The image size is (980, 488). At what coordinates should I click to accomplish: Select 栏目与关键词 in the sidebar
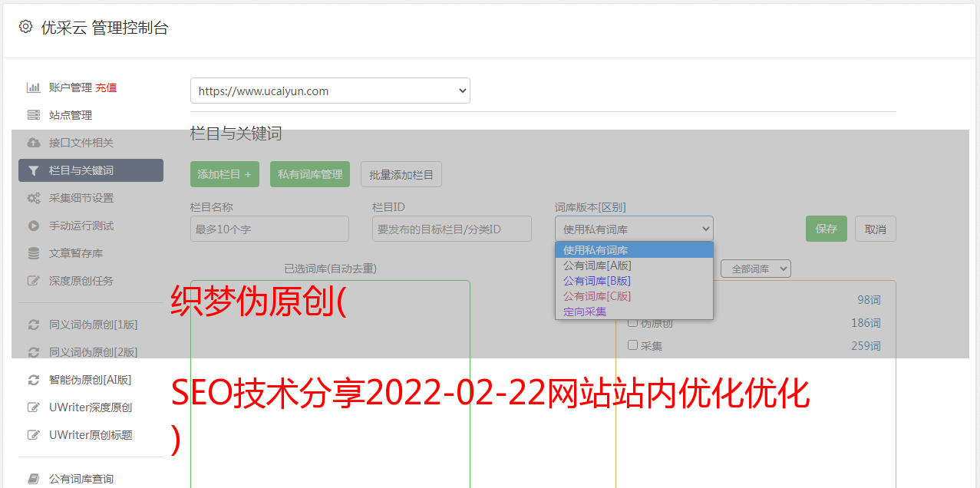[x=91, y=170]
